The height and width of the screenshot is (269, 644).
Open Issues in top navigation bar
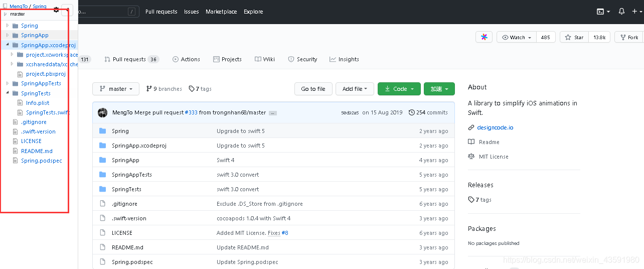pos(191,12)
